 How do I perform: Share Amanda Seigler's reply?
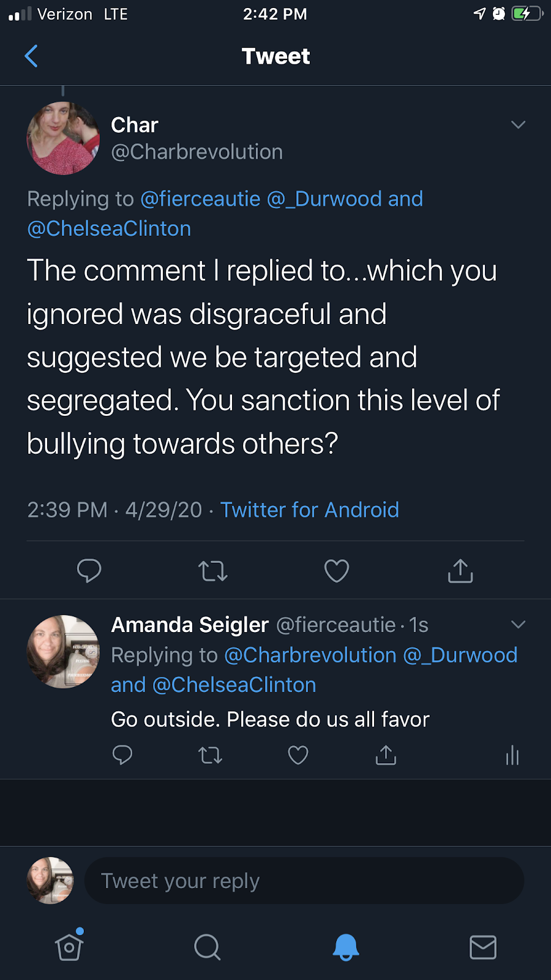(386, 755)
